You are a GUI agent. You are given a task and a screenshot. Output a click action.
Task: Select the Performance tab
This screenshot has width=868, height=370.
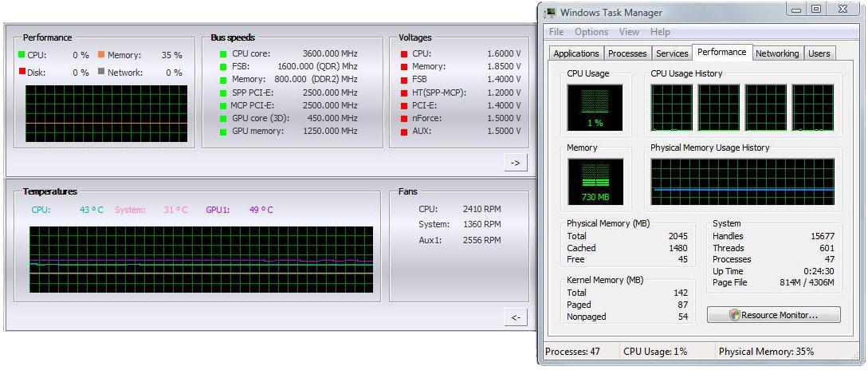click(x=722, y=52)
